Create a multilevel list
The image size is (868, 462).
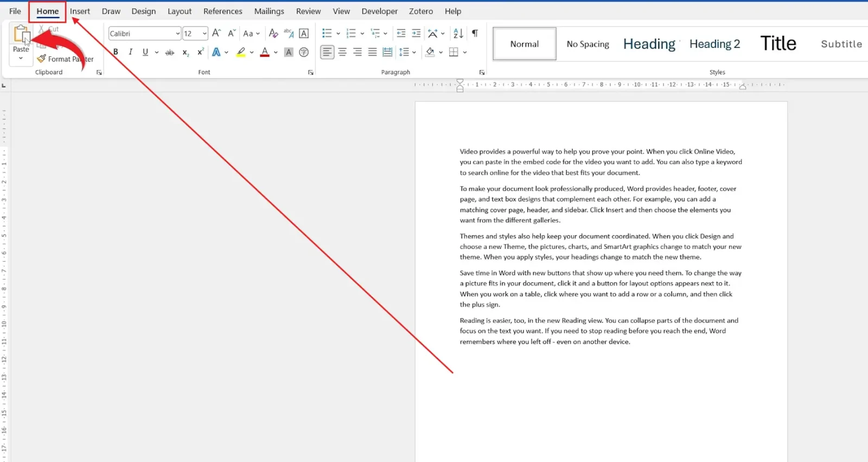click(375, 33)
